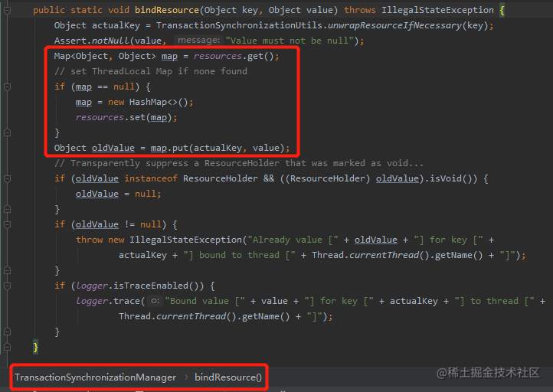
Task: Click 'map.put(actualKey, value)' call
Action: [x=218, y=148]
